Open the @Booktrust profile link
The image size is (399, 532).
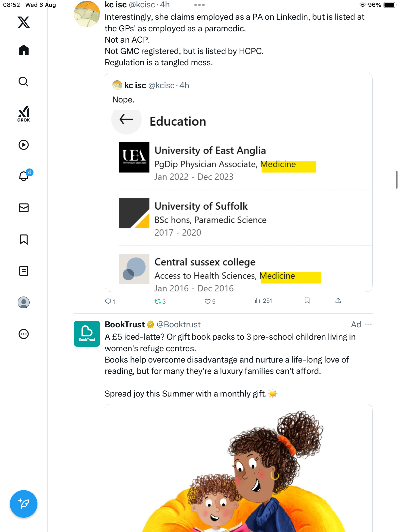(179, 325)
